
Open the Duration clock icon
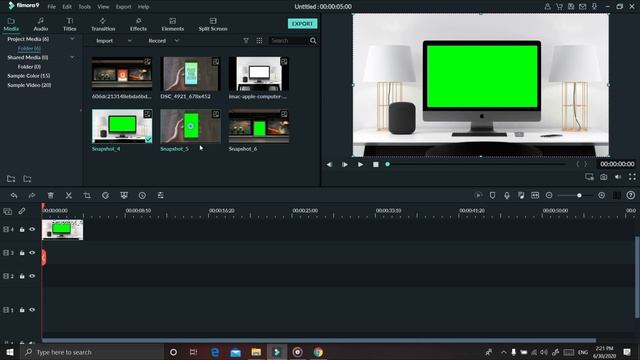[x=142, y=196]
